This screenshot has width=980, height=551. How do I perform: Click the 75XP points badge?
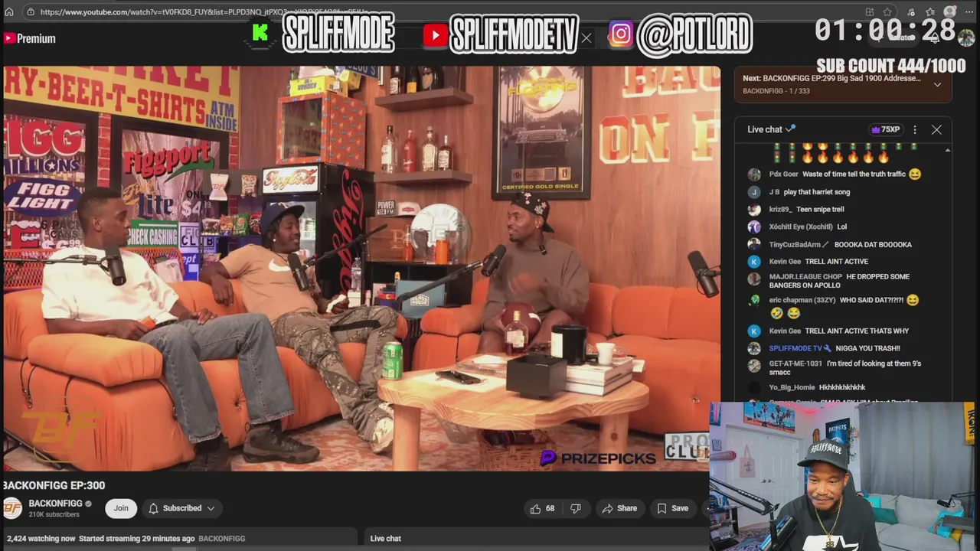click(x=885, y=129)
